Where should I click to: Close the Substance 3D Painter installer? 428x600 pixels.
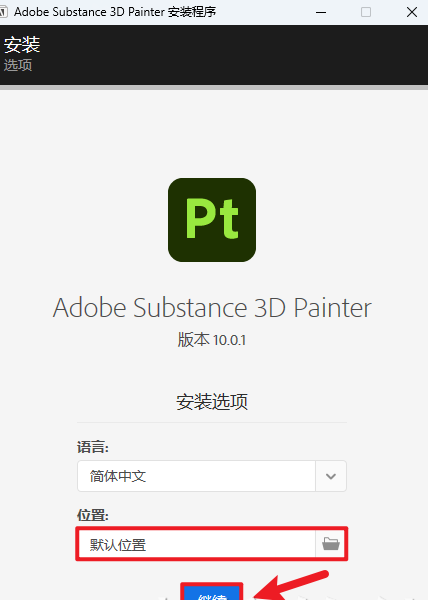click(x=412, y=12)
